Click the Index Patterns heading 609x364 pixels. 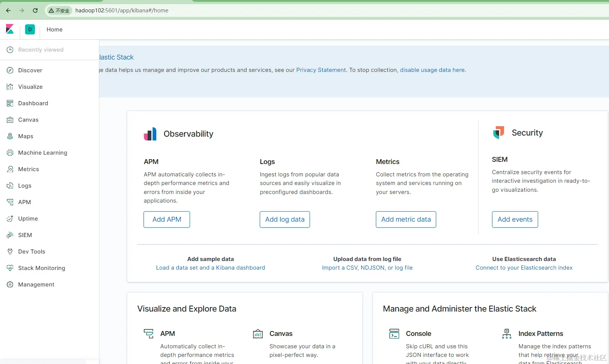pos(541,334)
